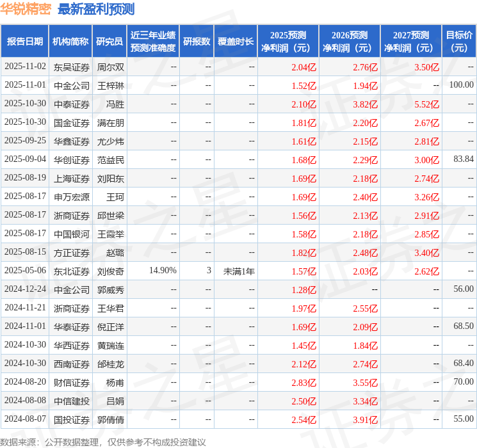477x448 pixels.
Task: Click the date 2025-08-15
Action: point(25,252)
